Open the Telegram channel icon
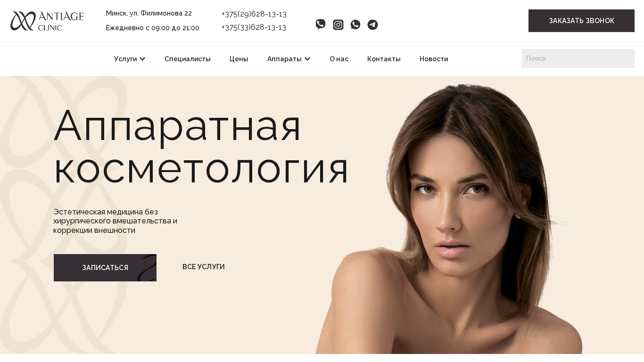Image resolution: width=644 pixels, height=362 pixels. click(x=372, y=25)
